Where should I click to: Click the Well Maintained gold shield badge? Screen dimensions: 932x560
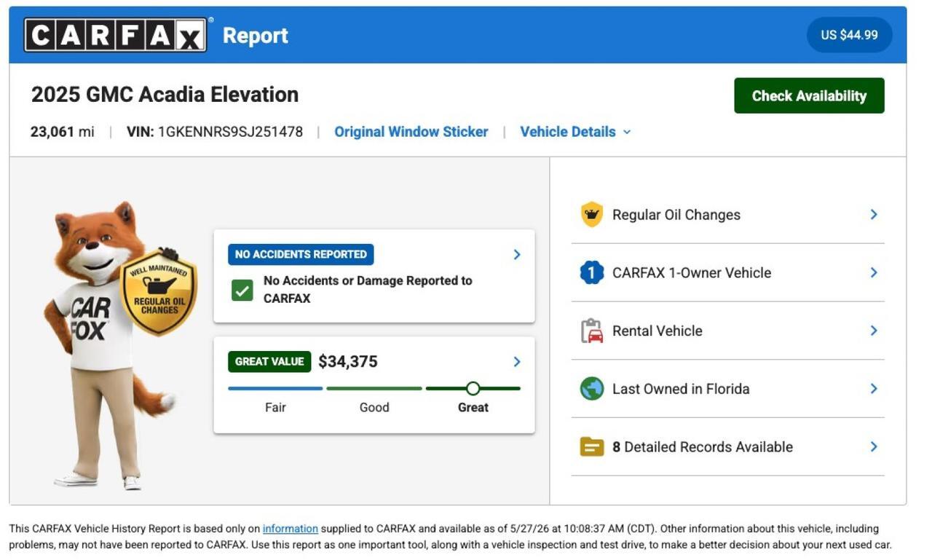pyautogui.click(x=158, y=293)
